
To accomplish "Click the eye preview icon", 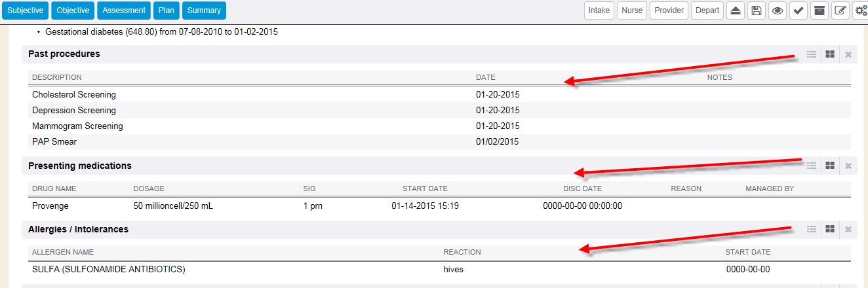I will point(778,10).
